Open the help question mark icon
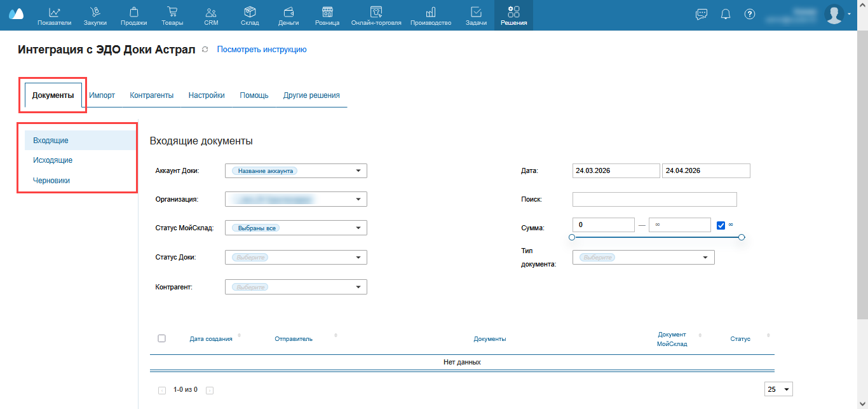This screenshot has height=409, width=868. (x=750, y=14)
